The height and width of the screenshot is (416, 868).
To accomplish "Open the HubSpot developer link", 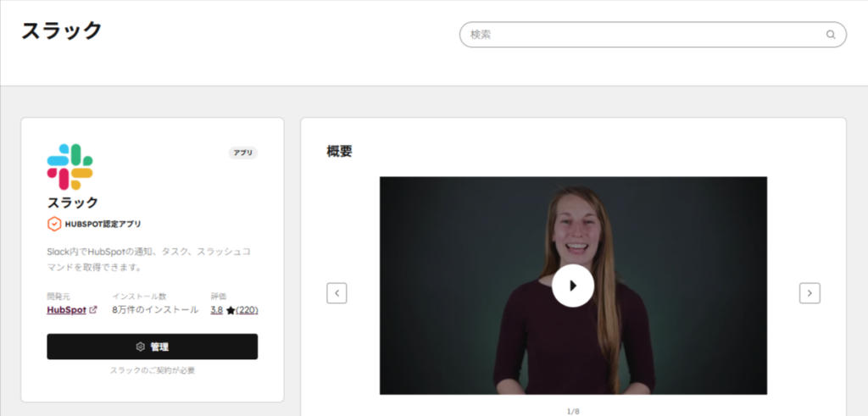I will point(66,310).
